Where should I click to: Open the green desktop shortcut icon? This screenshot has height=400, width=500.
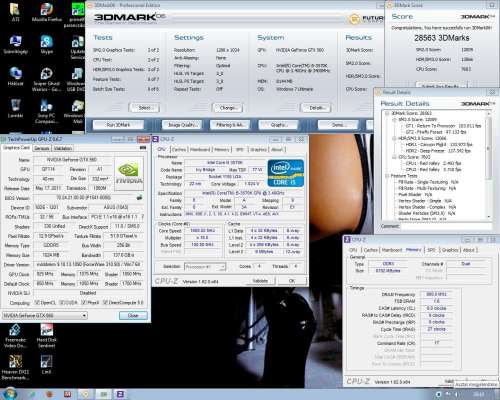78,9
